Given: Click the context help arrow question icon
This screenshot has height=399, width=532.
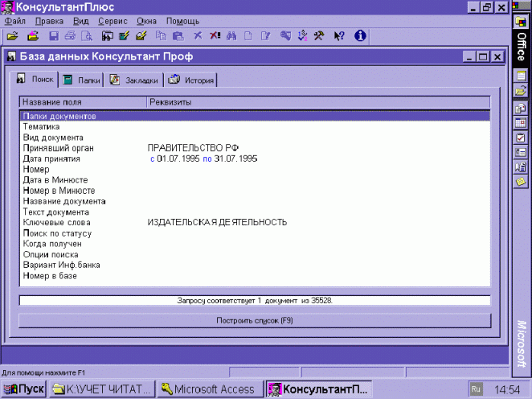Looking at the screenshot, I should coord(339,35).
